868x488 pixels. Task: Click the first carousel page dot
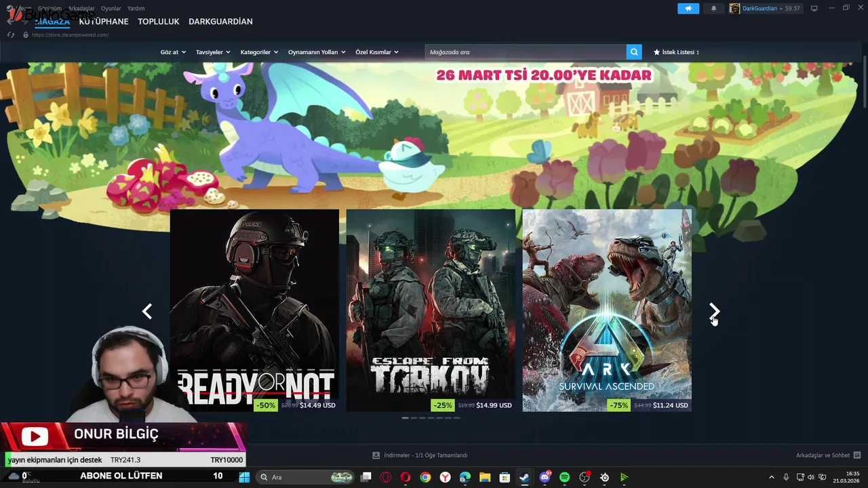(x=405, y=418)
